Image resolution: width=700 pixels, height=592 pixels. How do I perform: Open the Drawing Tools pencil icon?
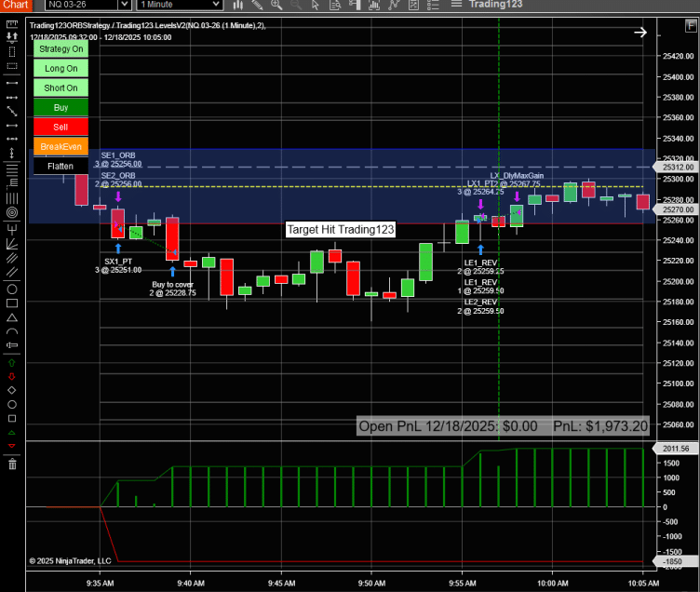pos(257,5)
